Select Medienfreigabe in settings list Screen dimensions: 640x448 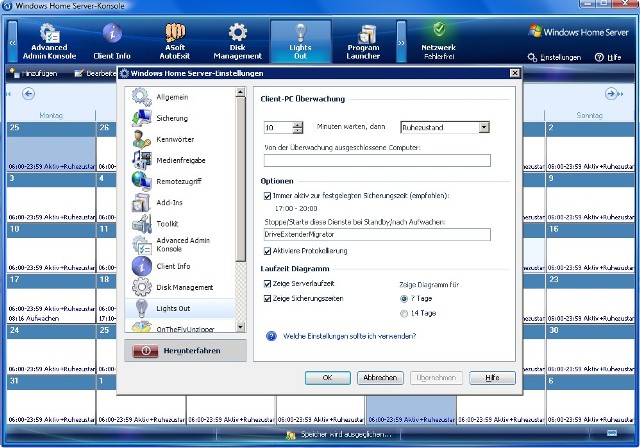tap(180, 160)
